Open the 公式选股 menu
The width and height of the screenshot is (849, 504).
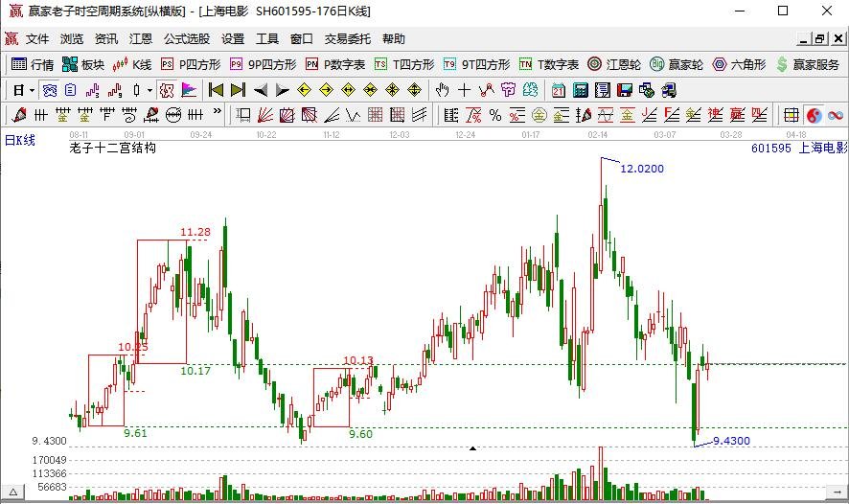187,39
